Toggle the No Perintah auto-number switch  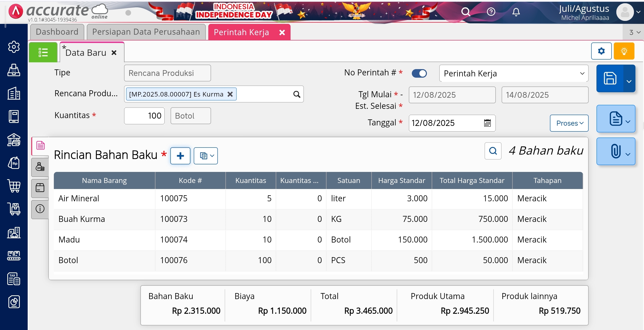419,73
